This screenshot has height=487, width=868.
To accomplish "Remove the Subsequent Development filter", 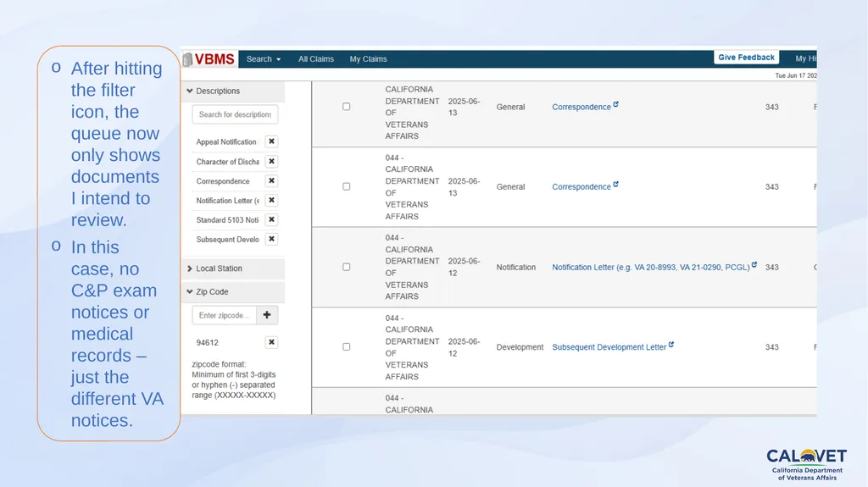I will (271, 239).
